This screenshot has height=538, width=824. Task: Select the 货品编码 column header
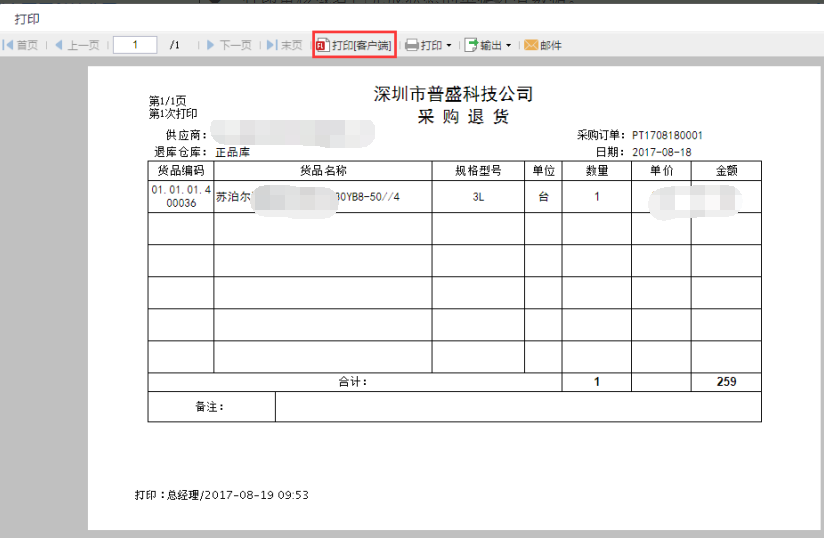tap(180, 171)
